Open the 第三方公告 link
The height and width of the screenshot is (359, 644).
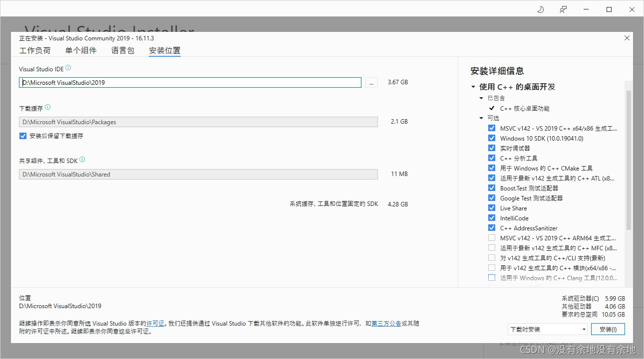[386, 324]
